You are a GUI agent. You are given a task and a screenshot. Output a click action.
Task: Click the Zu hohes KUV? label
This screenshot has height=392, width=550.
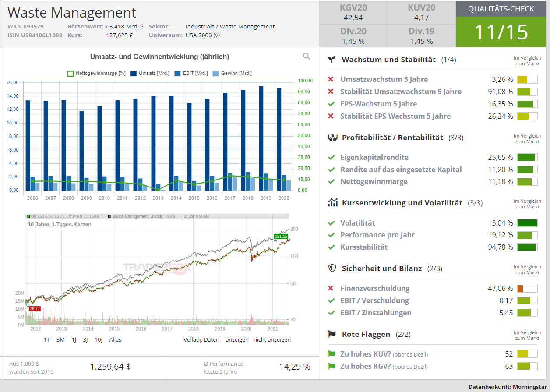(365, 354)
